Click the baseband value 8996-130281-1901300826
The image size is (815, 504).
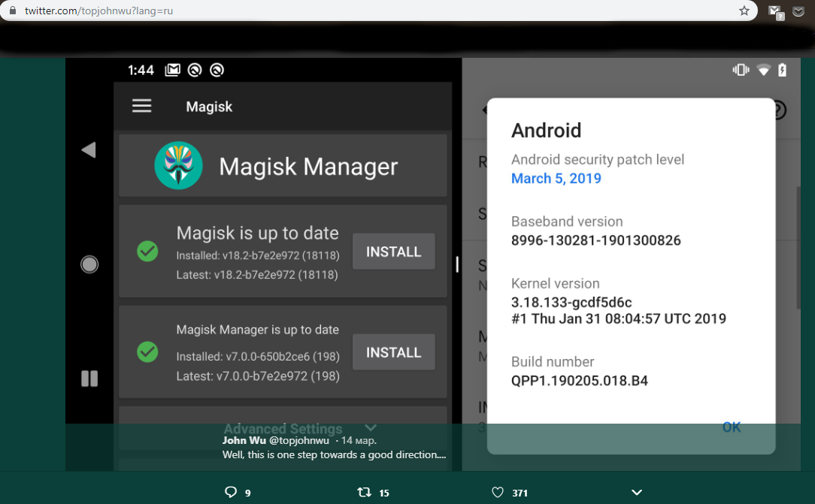point(596,240)
